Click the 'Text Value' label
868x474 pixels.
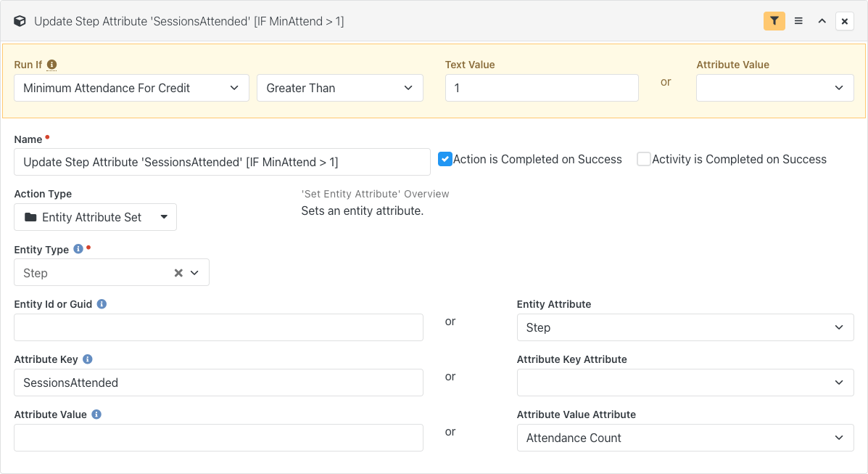(470, 65)
